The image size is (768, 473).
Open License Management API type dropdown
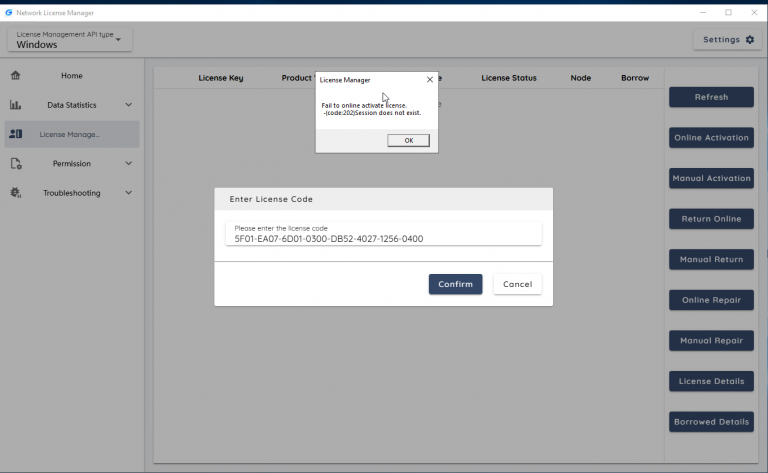70,40
